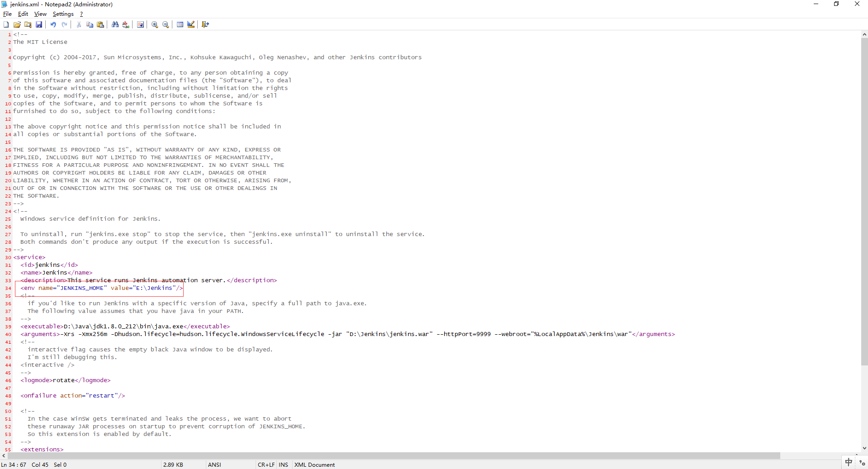Screen dimensions: 868x469
Task: Click the Open file folder icon
Action: (x=17, y=24)
